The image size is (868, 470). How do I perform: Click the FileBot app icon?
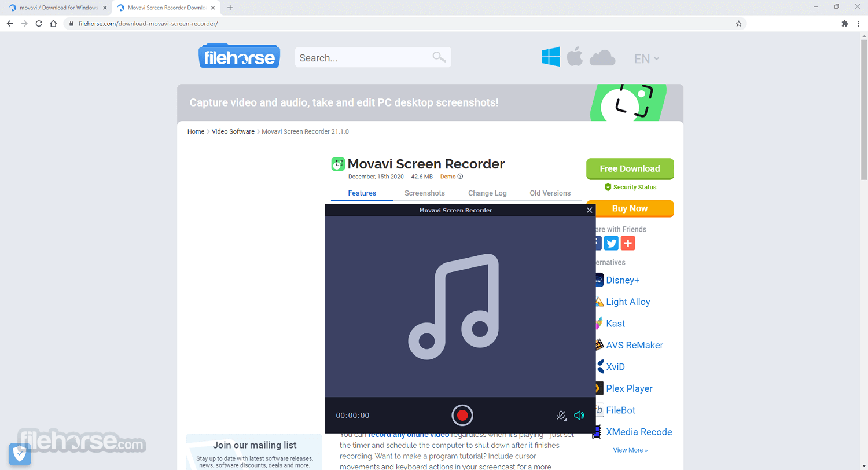[599, 410]
